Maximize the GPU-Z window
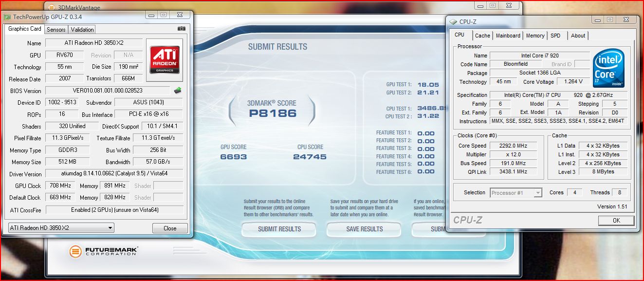Screen dimensions: 644x281 [164, 15]
